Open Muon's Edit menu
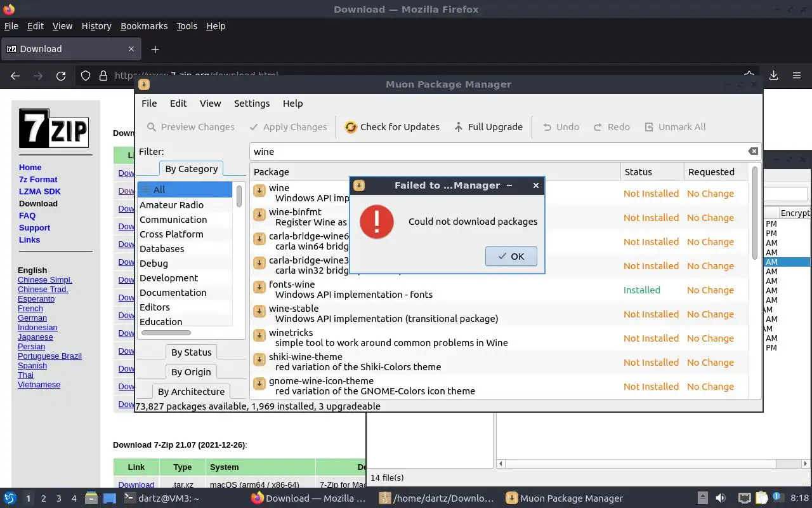812x508 pixels. click(x=178, y=104)
